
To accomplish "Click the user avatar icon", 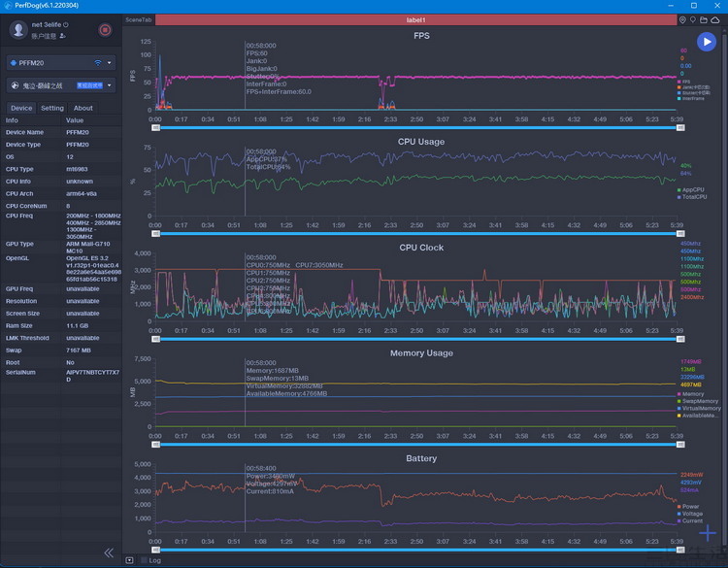I will [18, 29].
